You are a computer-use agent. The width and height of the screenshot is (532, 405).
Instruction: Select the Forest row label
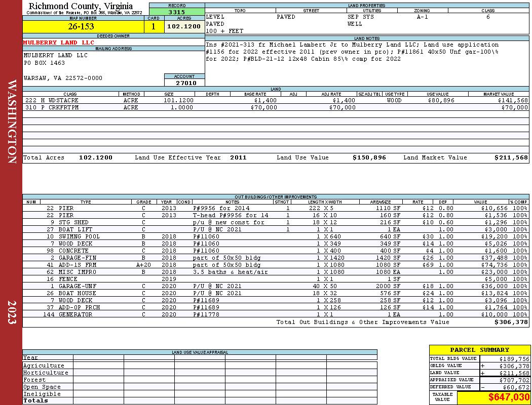34,380
